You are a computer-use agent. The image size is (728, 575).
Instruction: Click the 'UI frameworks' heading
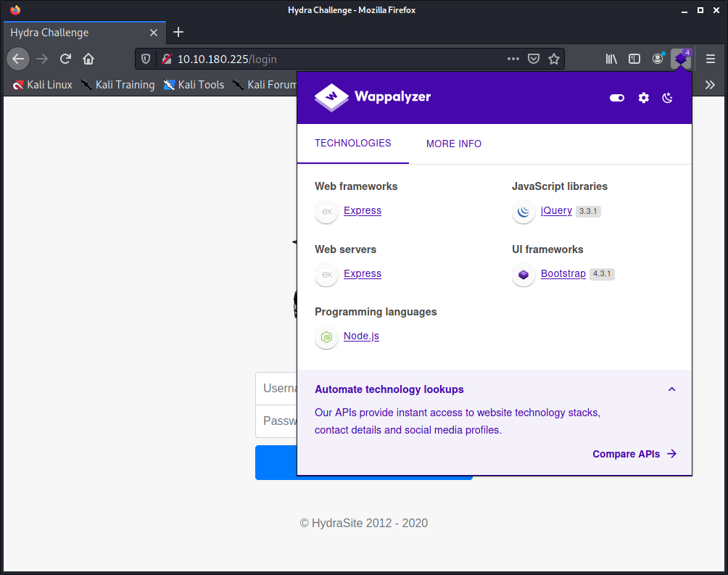[x=547, y=249]
